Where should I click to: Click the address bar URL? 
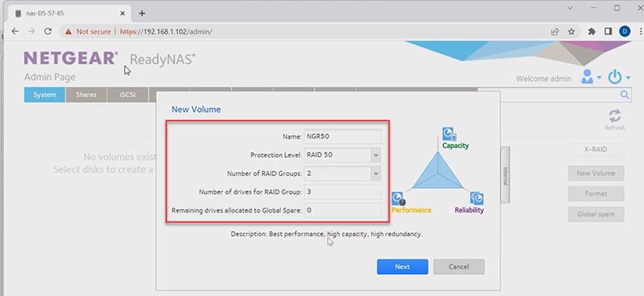[x=166, y=32]
